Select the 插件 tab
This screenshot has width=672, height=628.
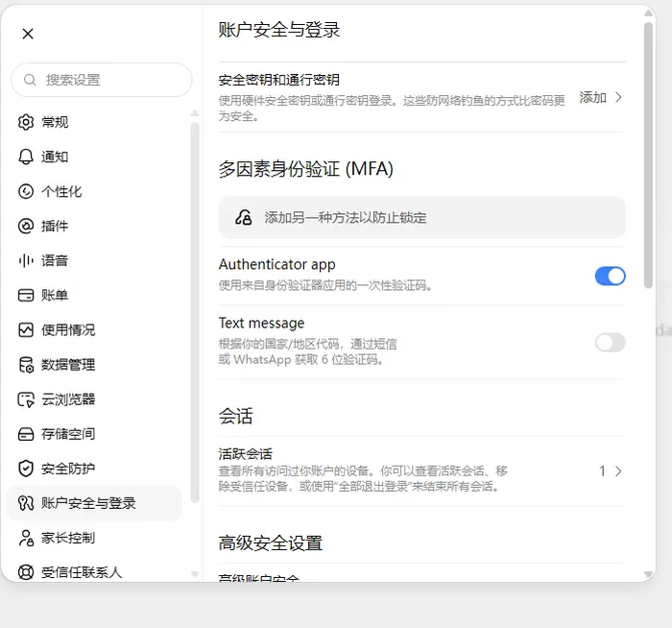(x=94, y=226)
